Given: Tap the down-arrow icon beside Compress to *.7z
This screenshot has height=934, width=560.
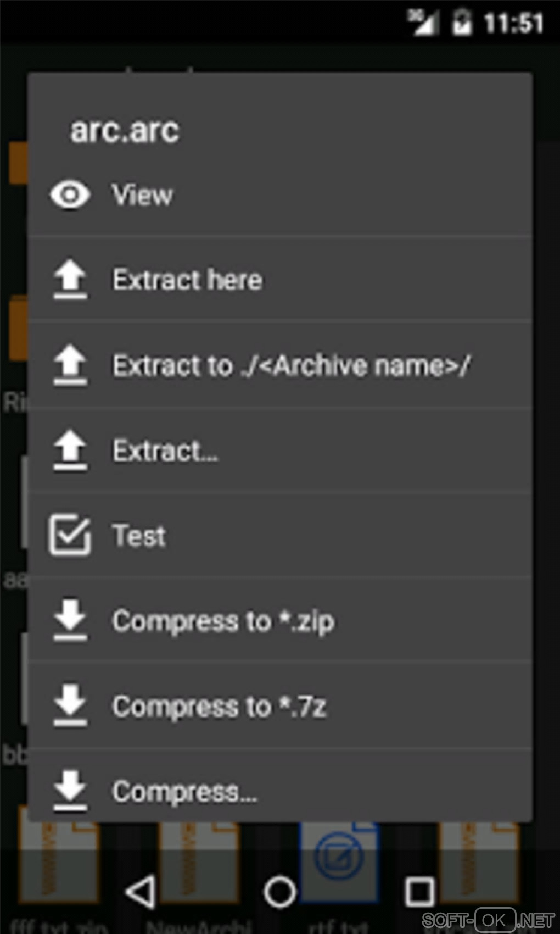Looking at the screenshot, I should point(70,706).
